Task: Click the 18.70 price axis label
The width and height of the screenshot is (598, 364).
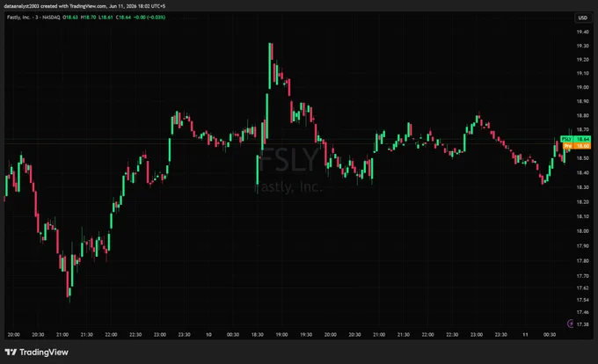Action: click(582, 130)
